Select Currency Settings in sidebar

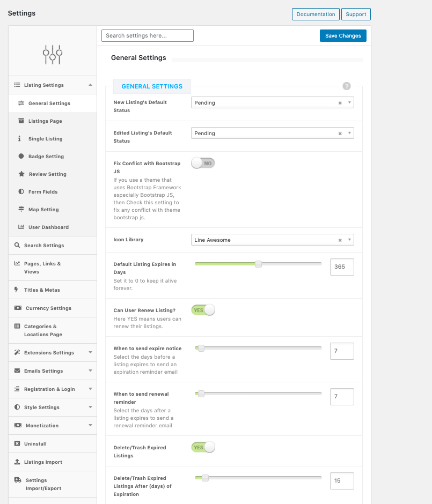(x=49, y=308)
